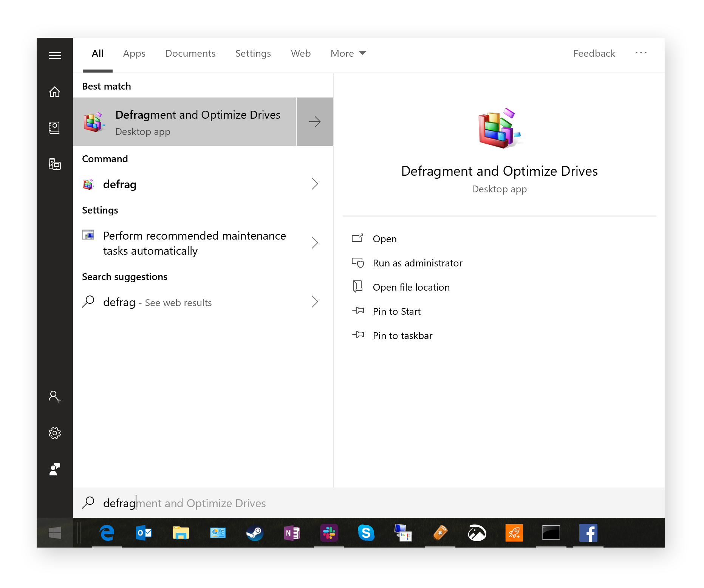Click the search magnifier icon in search box

tap(88, 503)
